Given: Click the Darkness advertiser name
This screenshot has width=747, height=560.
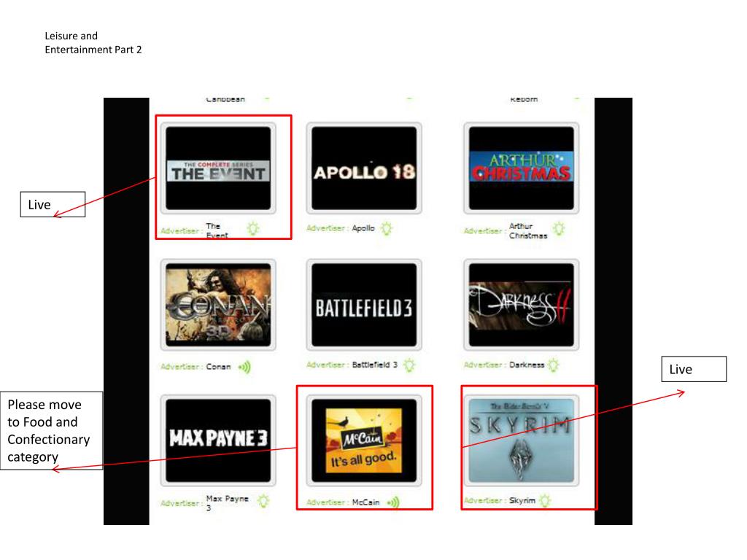Looking at the screenshot, I should 527,365.
